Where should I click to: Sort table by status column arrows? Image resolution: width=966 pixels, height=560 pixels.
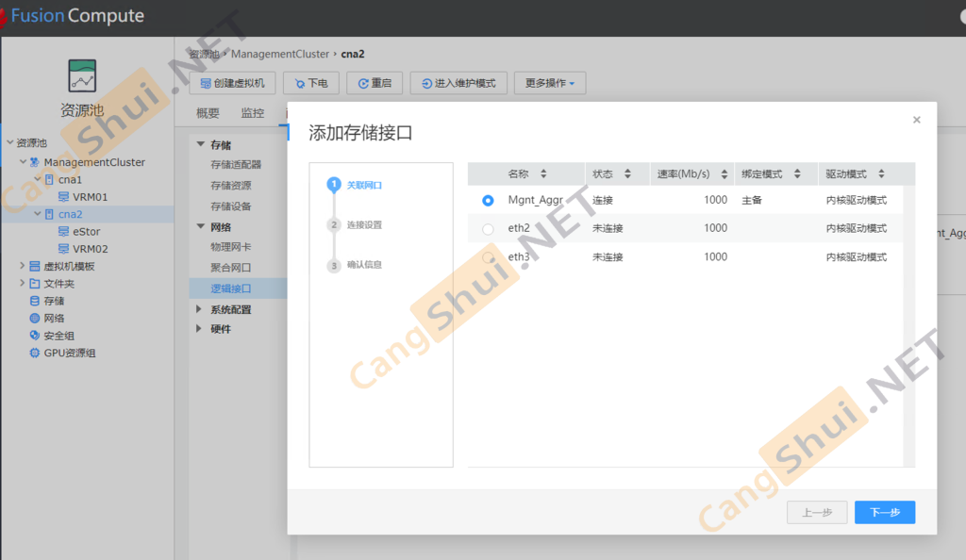pyautogui.click(x=627, y=173)
